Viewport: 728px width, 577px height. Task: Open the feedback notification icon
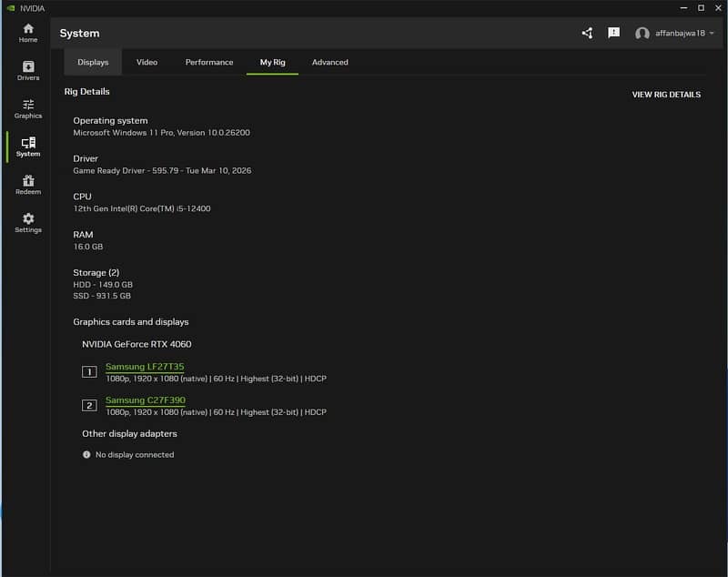coord(613,33)
